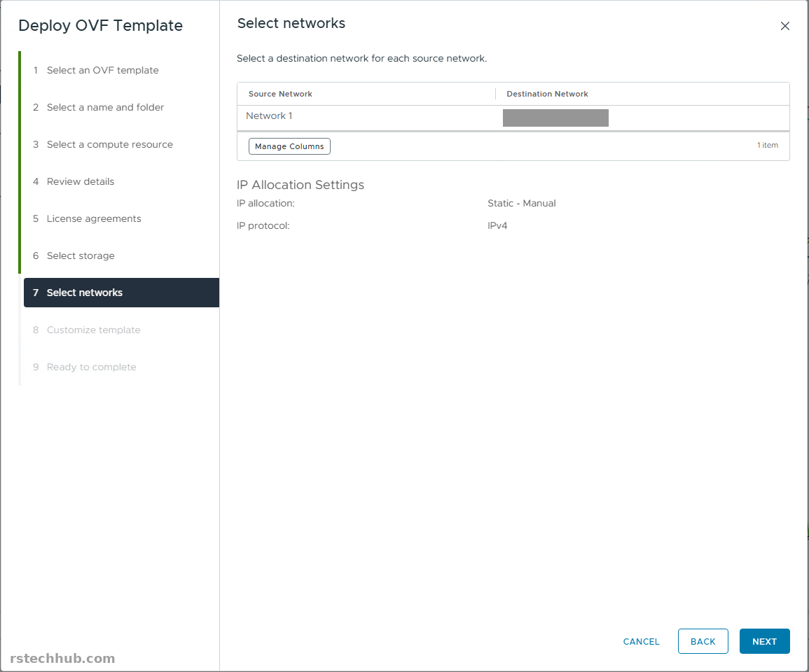Click step 9 Ready to complete
The height and width of the screenshot is (672, 809).
point(84,367)
